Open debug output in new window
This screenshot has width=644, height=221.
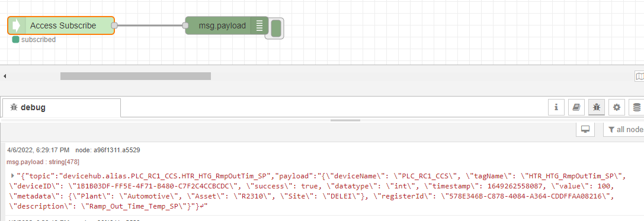tap(585, 129)
